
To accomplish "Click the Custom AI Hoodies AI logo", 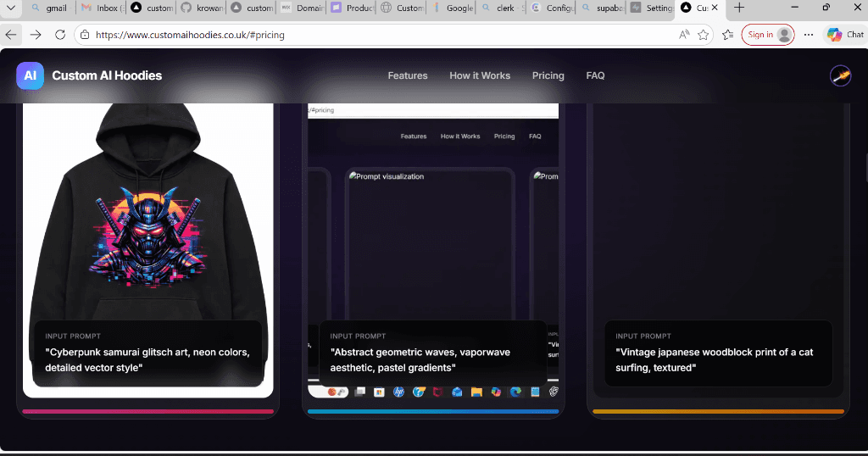I will [30, 75].
